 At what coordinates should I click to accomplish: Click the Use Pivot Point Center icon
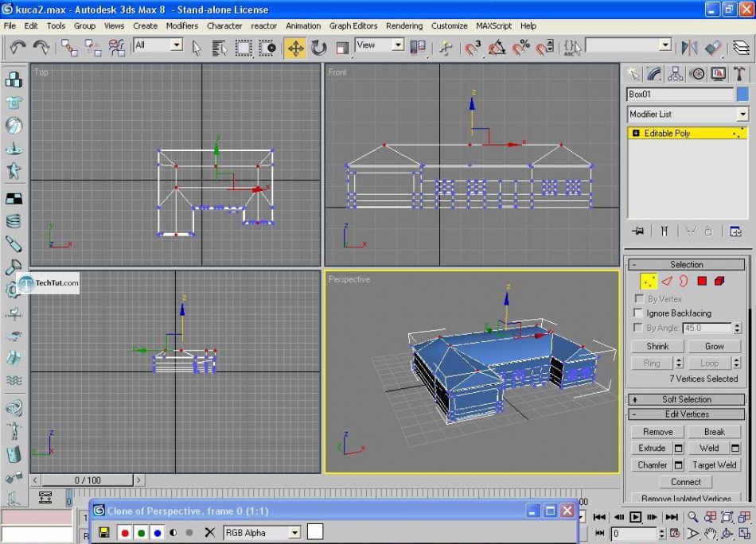pyautogui.click(x=418, y=47)
